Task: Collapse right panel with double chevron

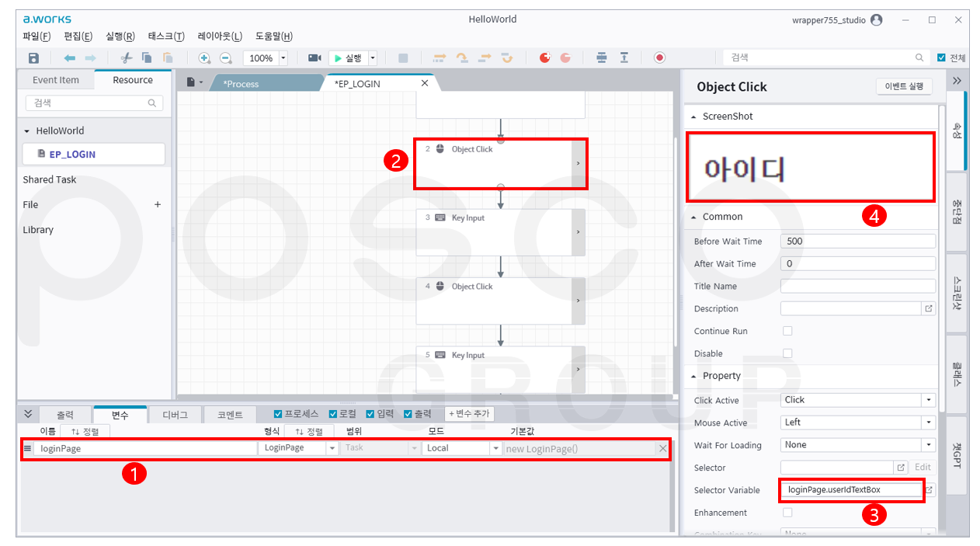Action: (x=957, y=80)
